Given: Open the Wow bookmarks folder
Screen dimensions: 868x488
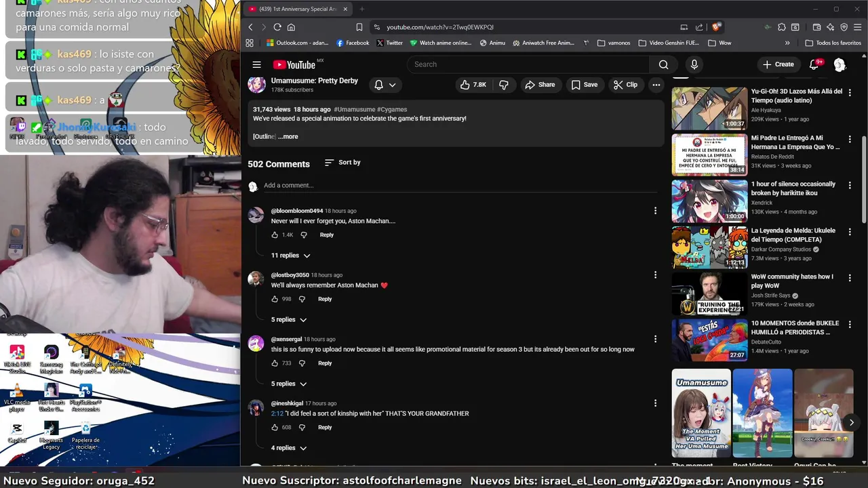Looking at the screenshot, I should point(719,43).
